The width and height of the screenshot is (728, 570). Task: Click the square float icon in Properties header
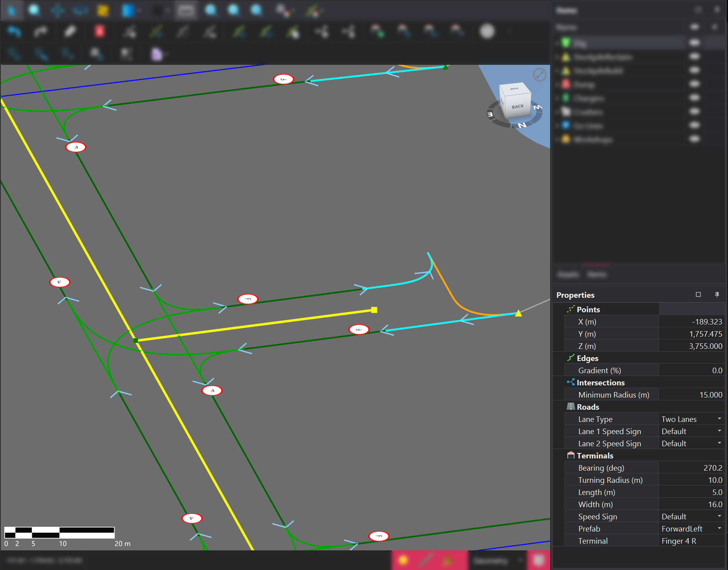click(x=698, y=295)
